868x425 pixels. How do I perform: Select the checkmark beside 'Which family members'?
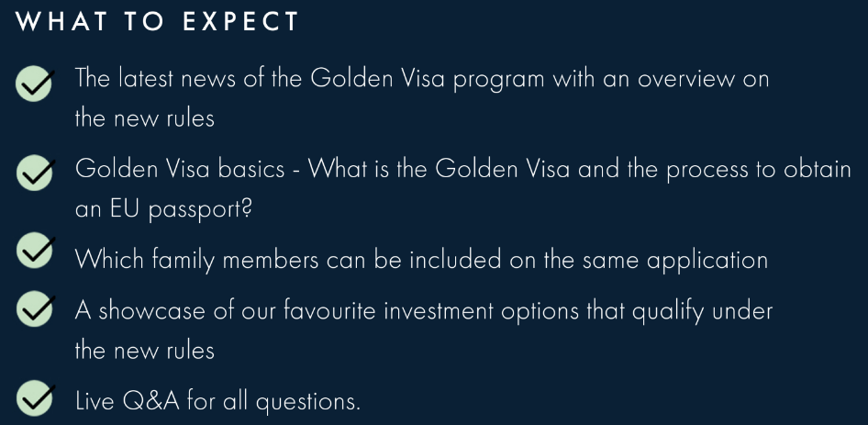point(34,250)
